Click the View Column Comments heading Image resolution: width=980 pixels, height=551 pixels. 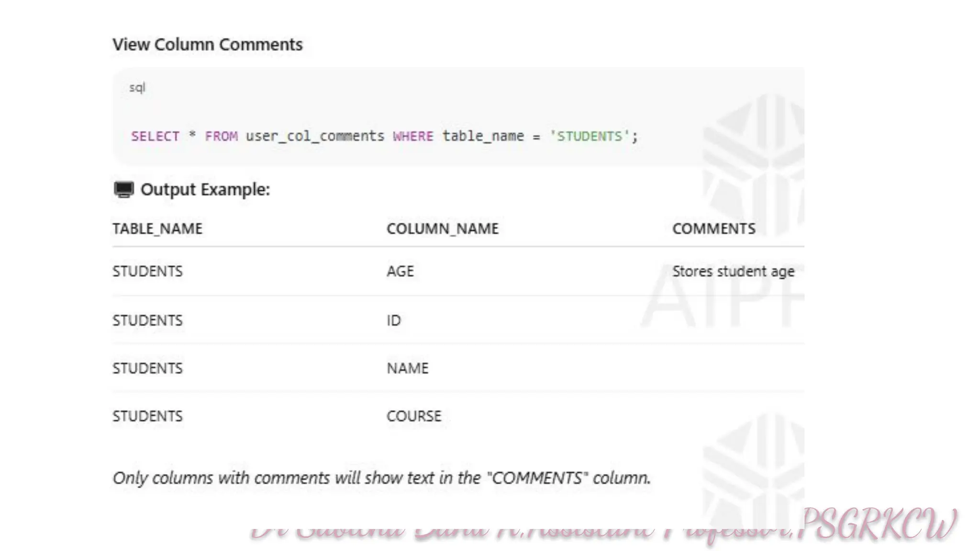[207, 44]
